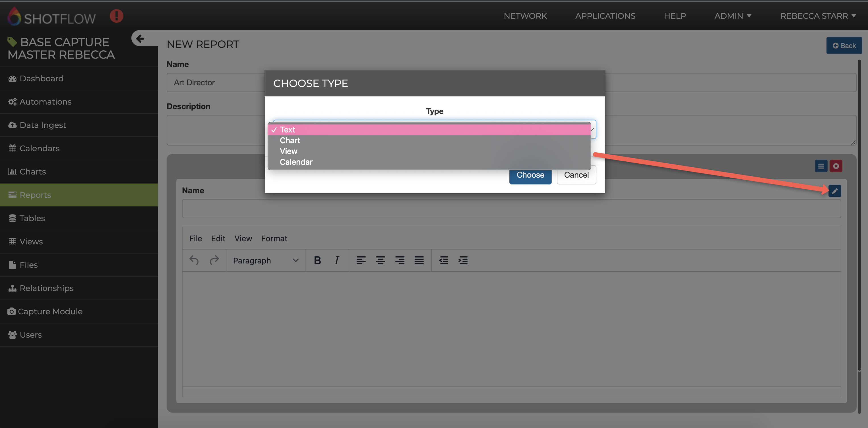Screen dimensions: 868x428
Task: Click the Back button
Action: 844,46
